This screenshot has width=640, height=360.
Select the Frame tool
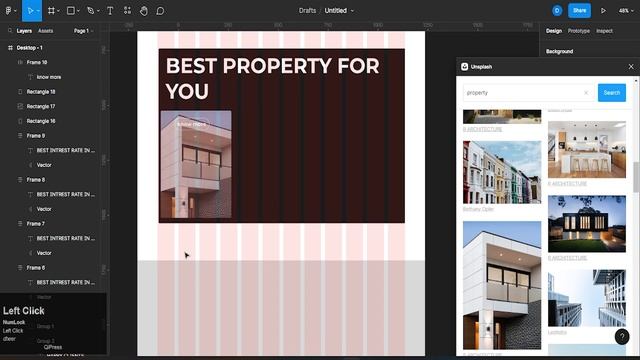click(x=51, y=11)
